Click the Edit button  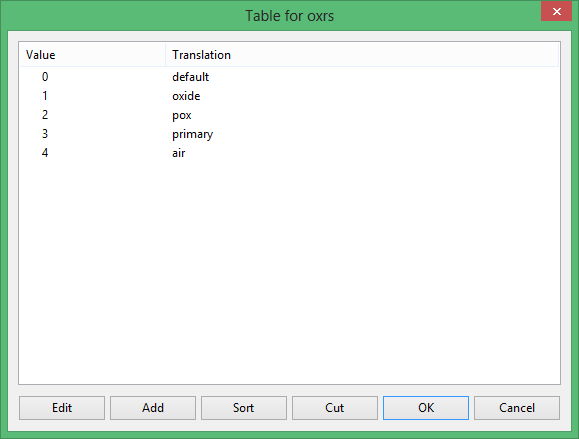(x=62, y=408)
